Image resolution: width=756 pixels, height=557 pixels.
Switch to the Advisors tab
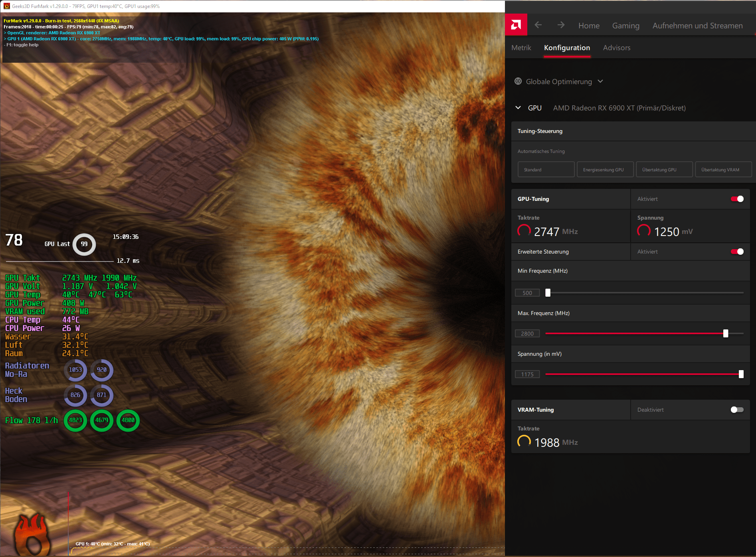click(x=617, y=48)
